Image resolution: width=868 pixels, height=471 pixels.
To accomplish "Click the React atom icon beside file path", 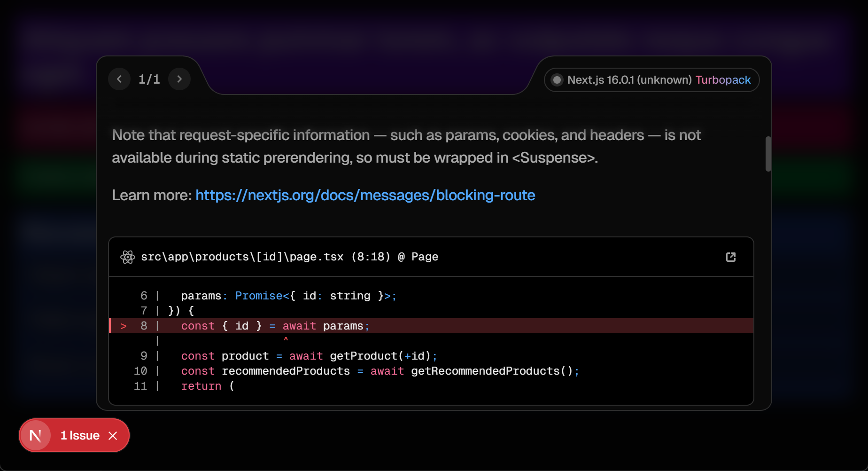I will (x=127, y=257).
